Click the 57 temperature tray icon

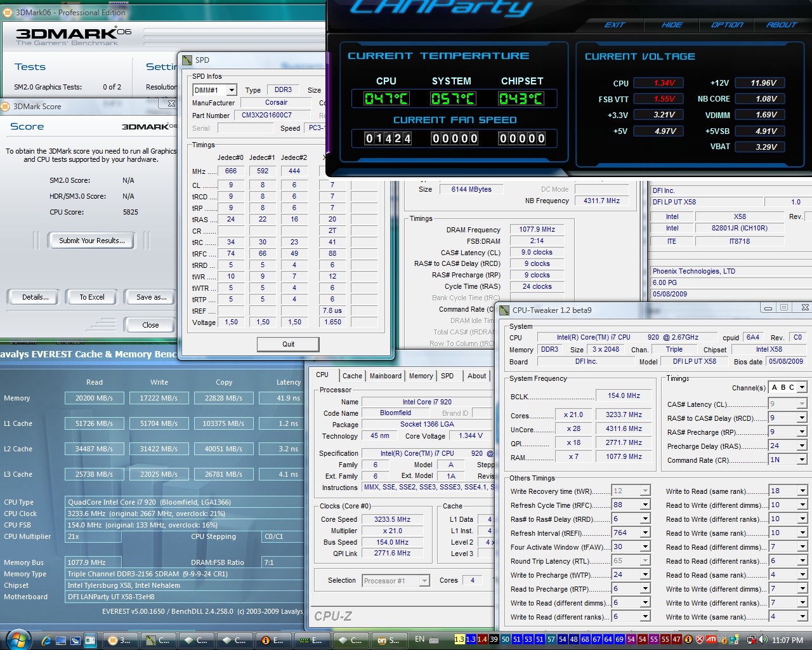pos(551,639)
